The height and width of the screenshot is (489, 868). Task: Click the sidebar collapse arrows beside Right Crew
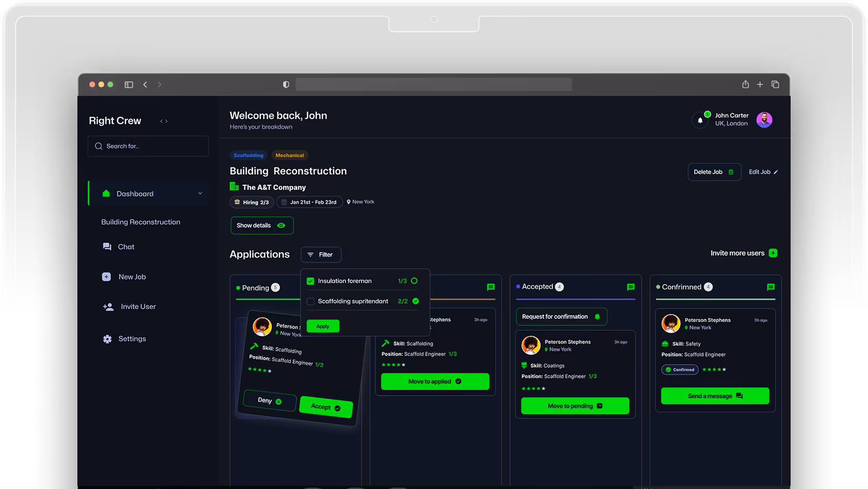coord(164,121)
